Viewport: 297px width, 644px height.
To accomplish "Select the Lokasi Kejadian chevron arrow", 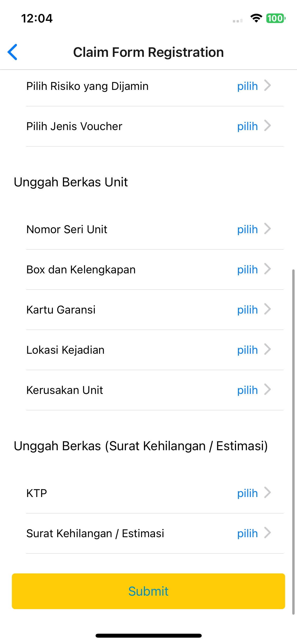I will [267, 349].
